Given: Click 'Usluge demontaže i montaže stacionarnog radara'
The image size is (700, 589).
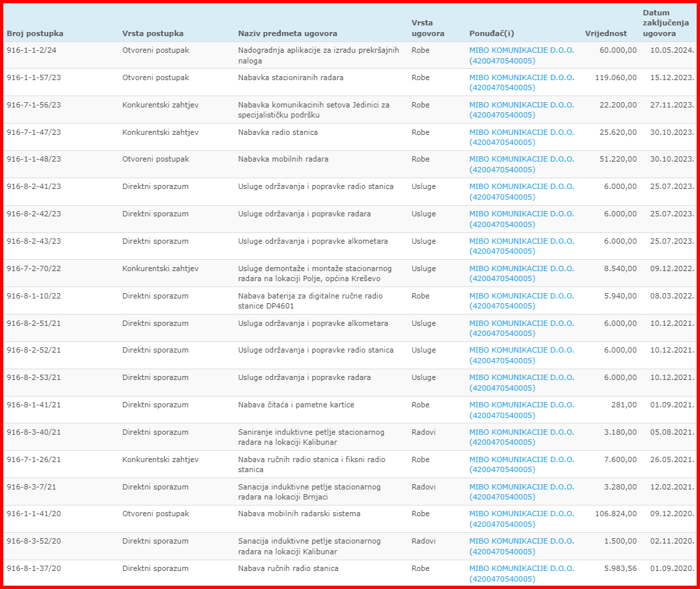Looking at the screenshot, I should point(315,274).
